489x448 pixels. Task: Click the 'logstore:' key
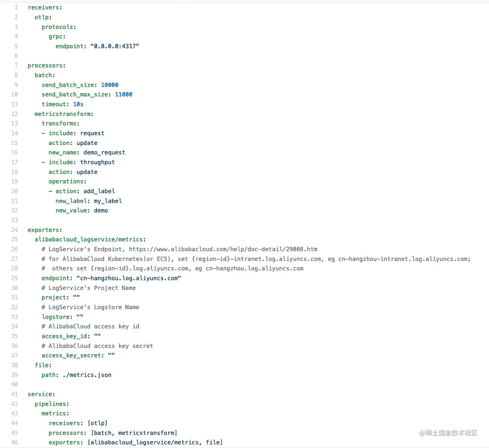tap(57, 317)
